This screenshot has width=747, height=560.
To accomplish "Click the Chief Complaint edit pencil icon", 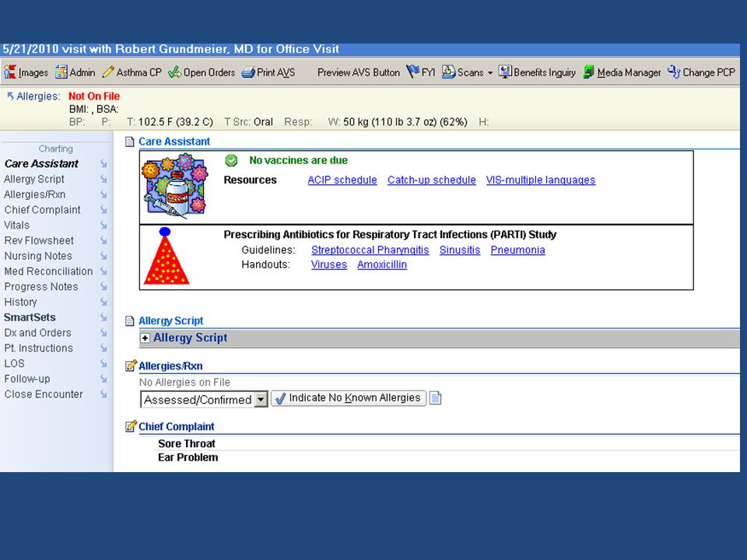I will pyautogui.click(x=131, y=426).
